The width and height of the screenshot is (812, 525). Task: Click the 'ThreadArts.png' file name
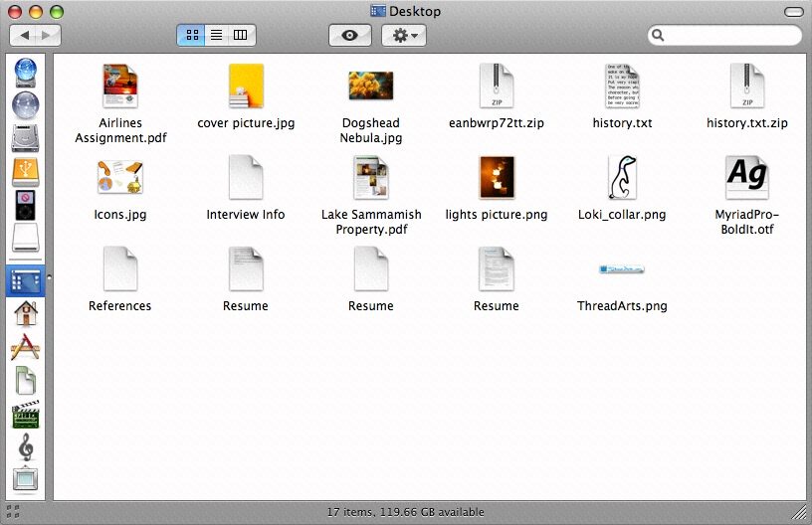click(x=622, y=306)
